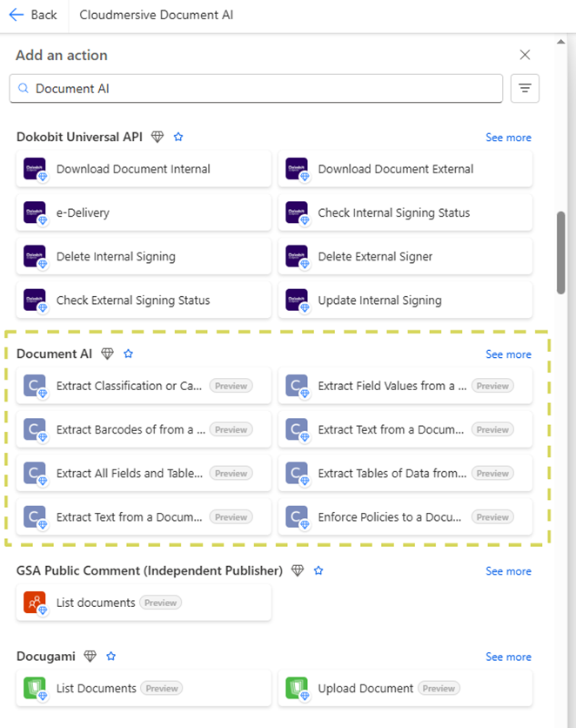Viewport: 576px width, 728px height.
Task: Click the Add an action heading
Action: click(62, 55)
